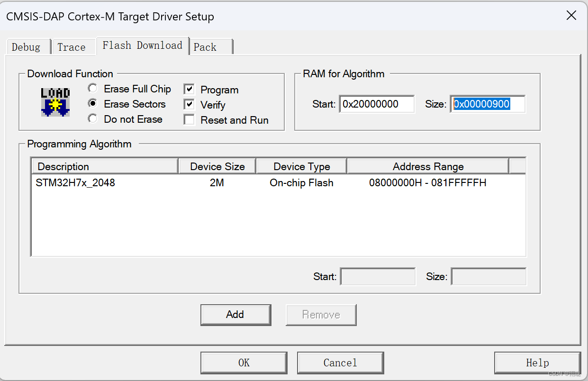Open the Trace tab
The width and height of the screenshot is (588, 381).
coord(70,46)
